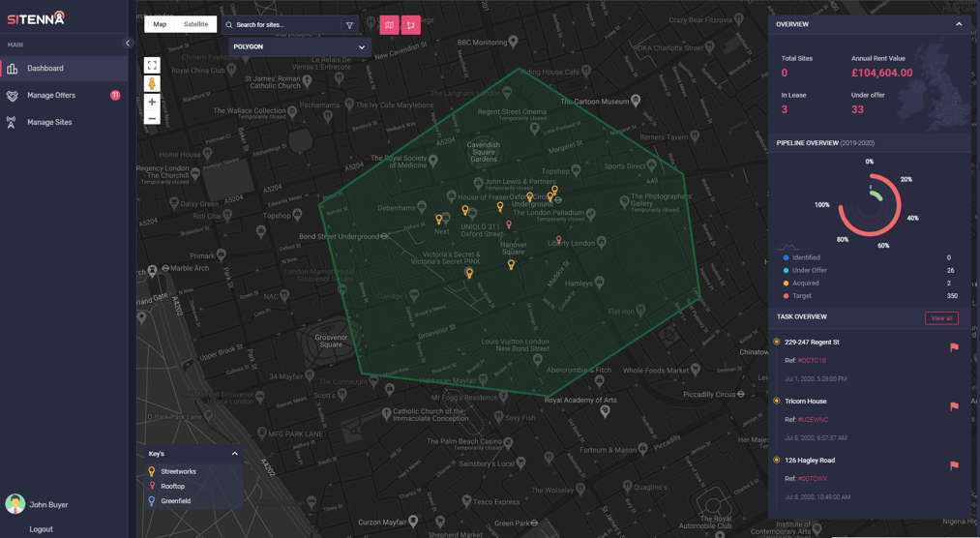980x538 pixels.
Task: Click the flag icon for Tricorn House
Action: 954,406
